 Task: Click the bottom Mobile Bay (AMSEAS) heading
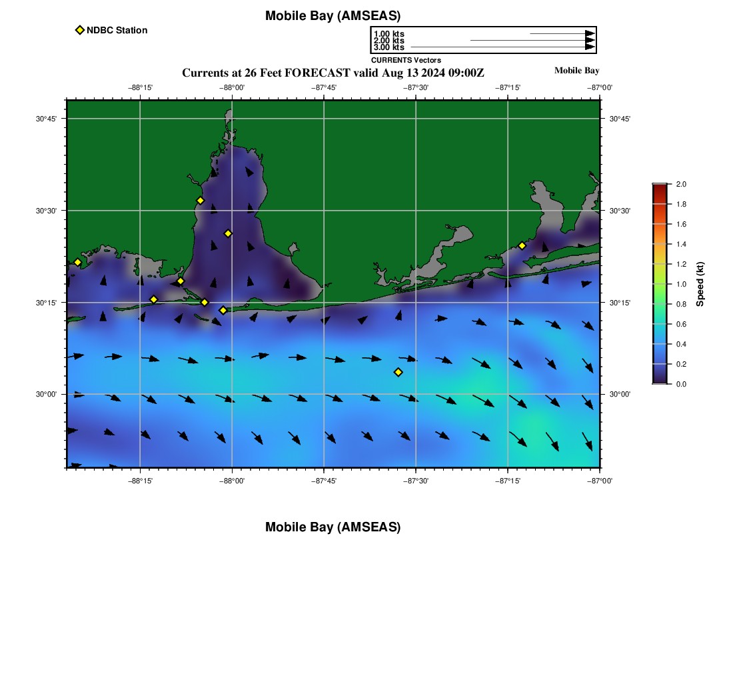333,527
